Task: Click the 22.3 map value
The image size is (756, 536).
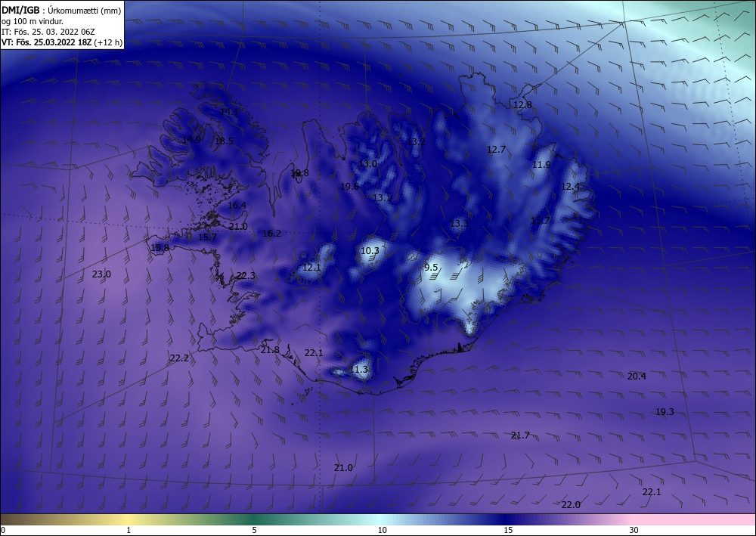Action: click(246, 276)
